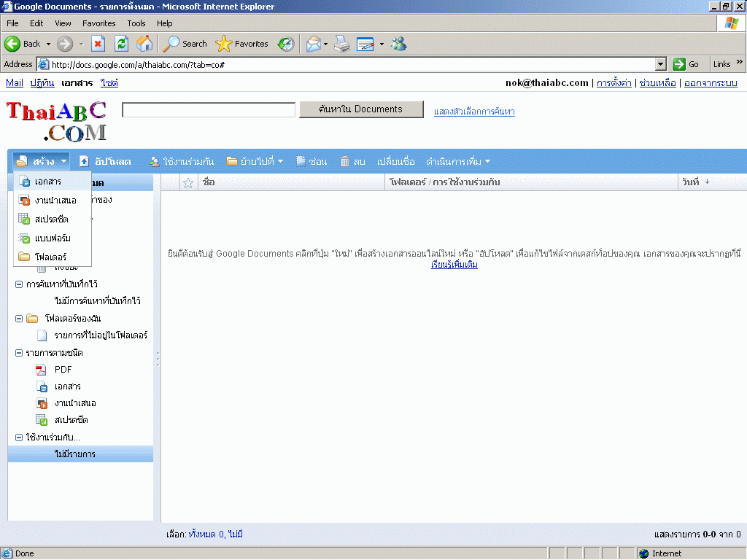The height and width of the screenshot is (560, 747).
Task: Open the Favorites menu in menu bar
Action: click(98, 23)
